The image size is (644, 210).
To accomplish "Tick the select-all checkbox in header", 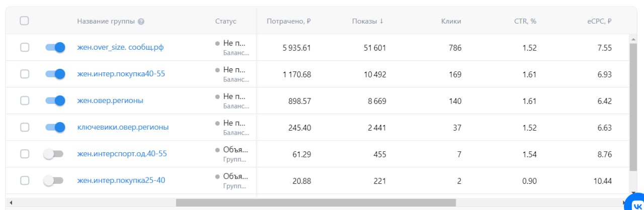I will [24, 21].
